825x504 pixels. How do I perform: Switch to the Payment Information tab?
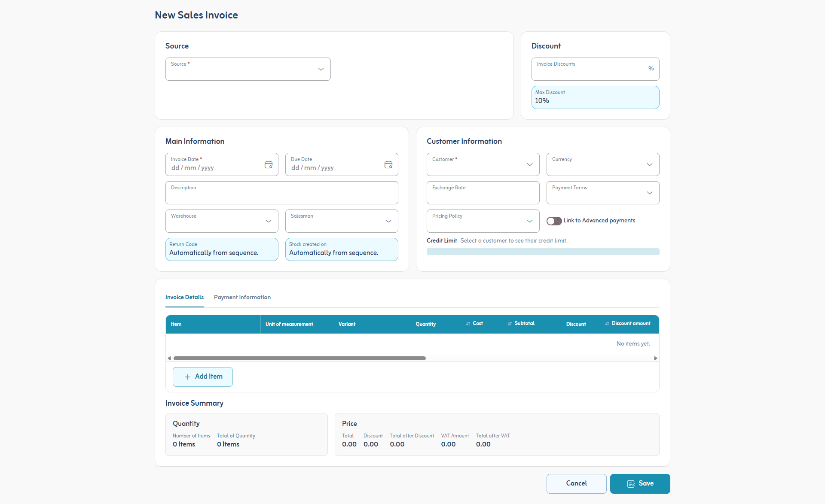pos(242,298)
